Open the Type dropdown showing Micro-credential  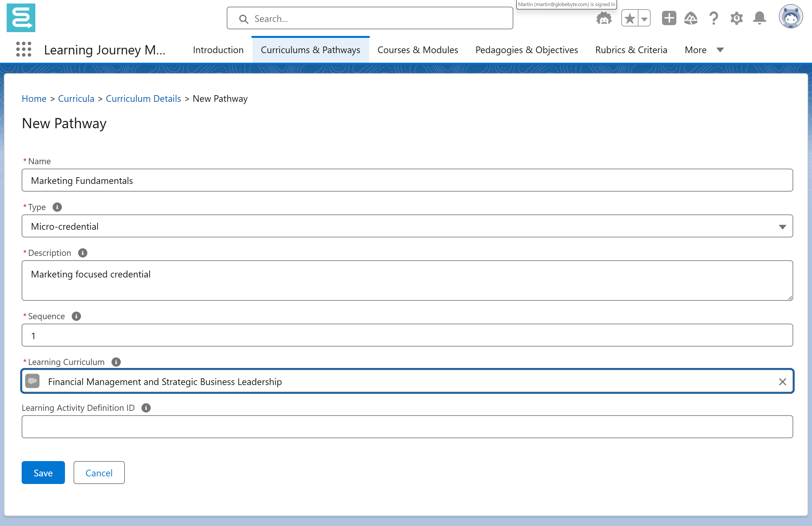pos(407,226)
